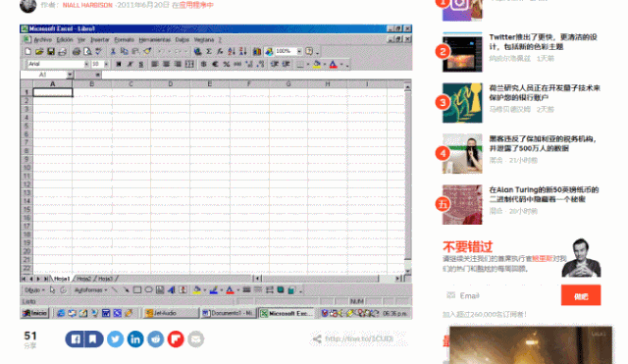This screenshot has width=628, height=364.
Task: Open author NIALL HARBISON's page
Action: (x=87, y=5)
